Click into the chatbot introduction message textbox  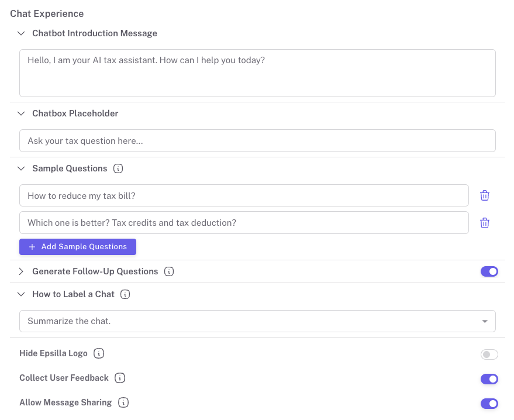(x=257, y=73)
